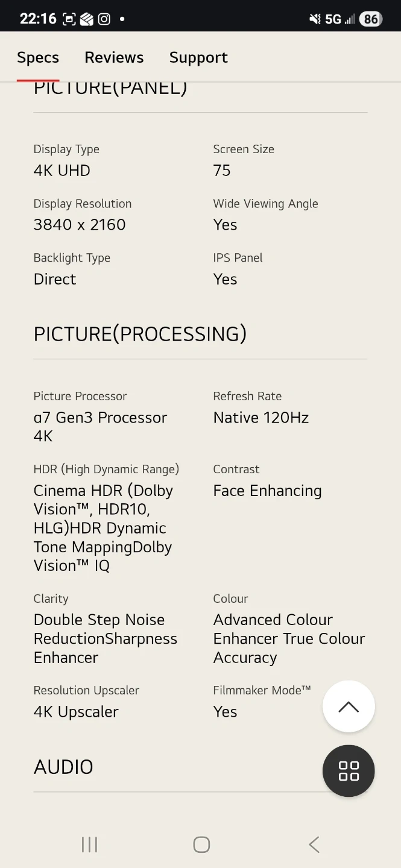401x868 pixels.
Task: Tap the Filmmaker Mode™ label
Action: coord(262,690)
